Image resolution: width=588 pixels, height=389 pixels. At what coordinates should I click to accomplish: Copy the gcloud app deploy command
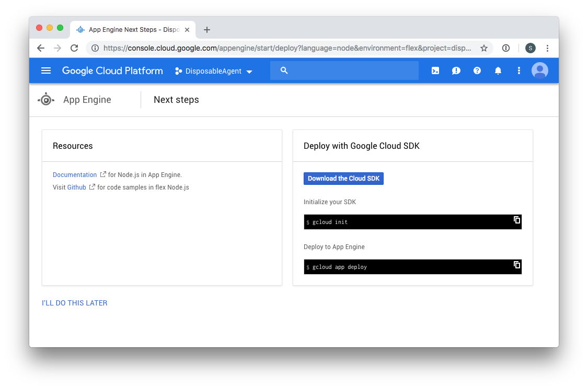click(x=516, y=265)
